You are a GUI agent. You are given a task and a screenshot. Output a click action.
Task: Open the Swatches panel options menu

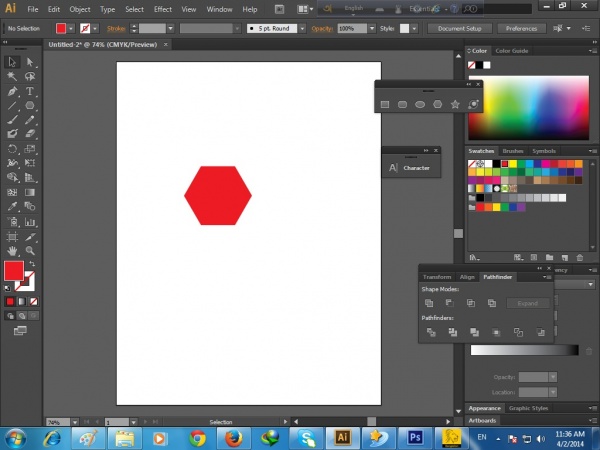click(592, 150)
